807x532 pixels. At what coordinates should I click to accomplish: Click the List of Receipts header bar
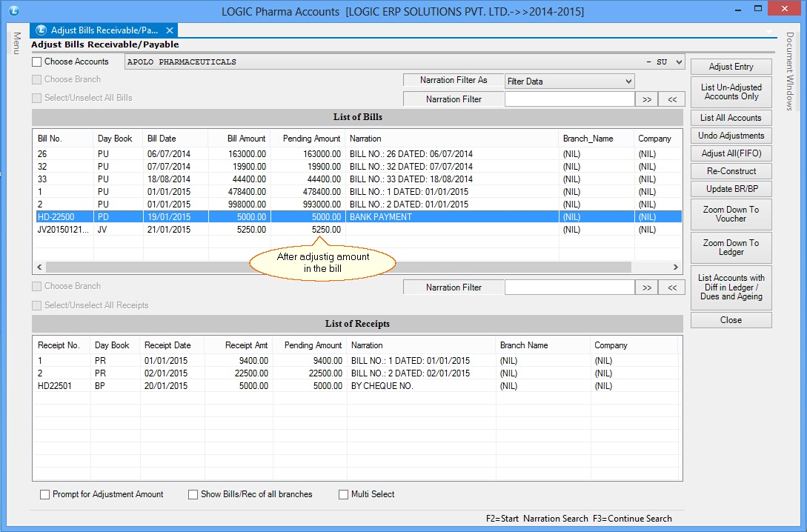click(x=358, y=324)
